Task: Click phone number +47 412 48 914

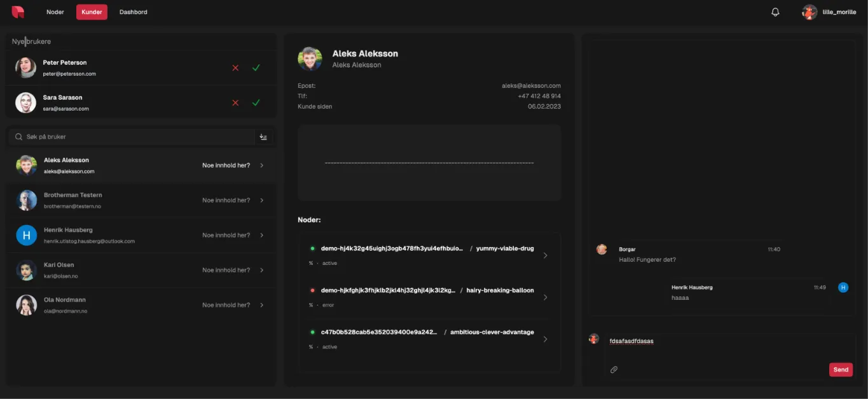Action: [539, 96]
